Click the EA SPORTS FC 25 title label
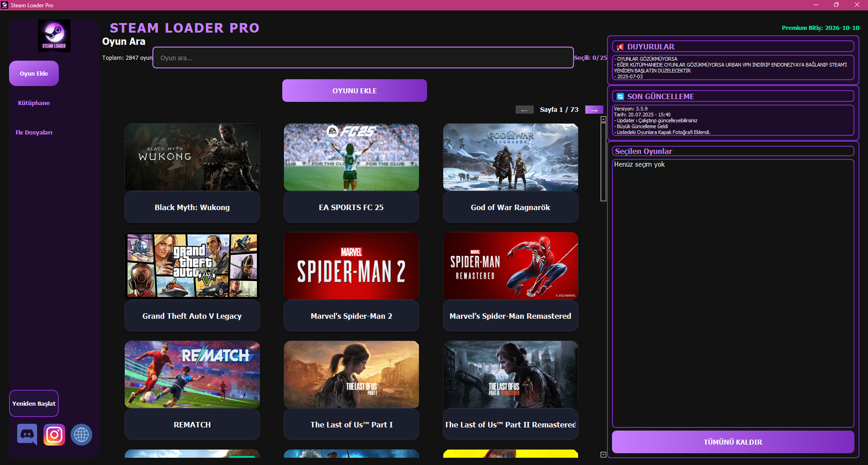The height and width of the screenshot is (465, 868). [351, 207]
